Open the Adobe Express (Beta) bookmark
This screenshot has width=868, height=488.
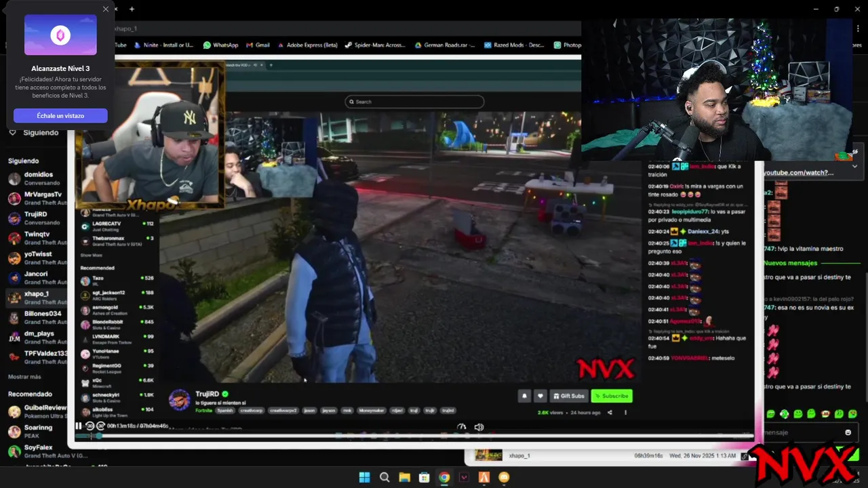pyautogui.click(x=307, y=45)
